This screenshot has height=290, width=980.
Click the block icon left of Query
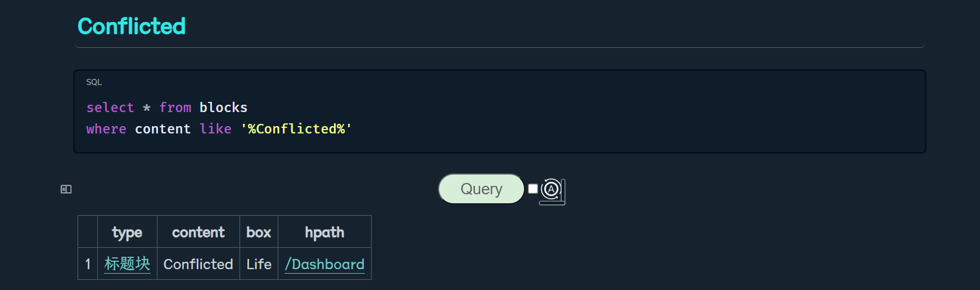66,189
